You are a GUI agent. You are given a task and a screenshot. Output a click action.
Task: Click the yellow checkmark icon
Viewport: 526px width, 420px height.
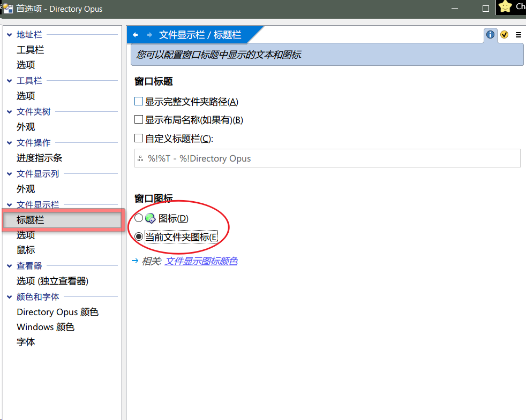504,35
